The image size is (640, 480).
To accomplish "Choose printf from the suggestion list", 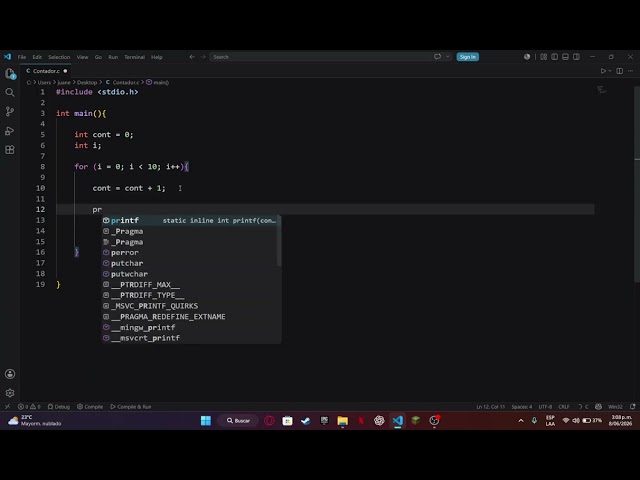I will coord(189,220).
